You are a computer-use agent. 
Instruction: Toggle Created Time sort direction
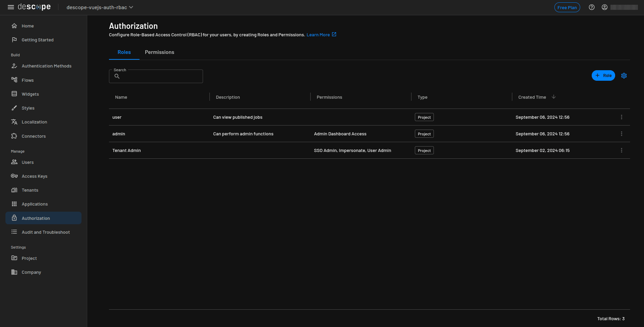pos(554,97)
